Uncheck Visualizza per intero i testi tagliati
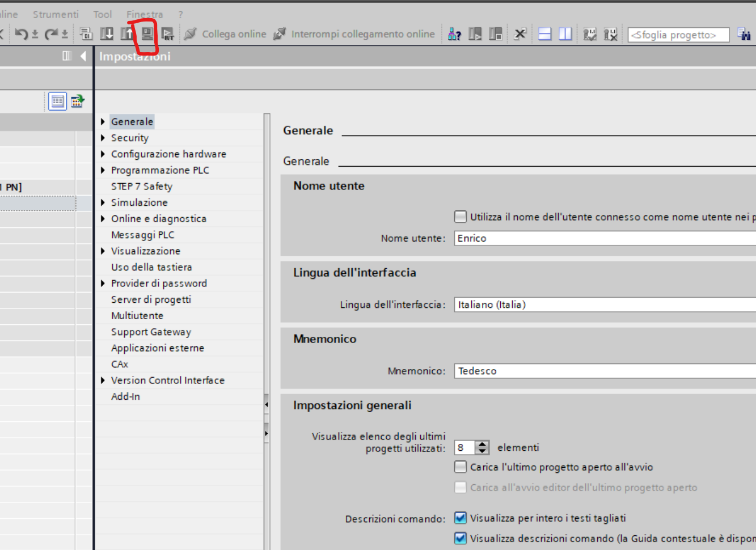The height and width of the screenshot is (550, 756). tap(461, 518)
